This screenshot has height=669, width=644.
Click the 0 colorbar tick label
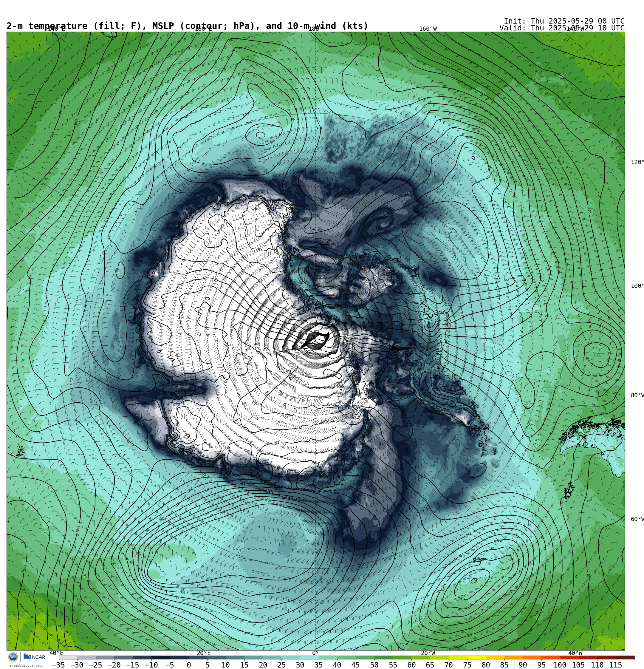click(189, 665)
